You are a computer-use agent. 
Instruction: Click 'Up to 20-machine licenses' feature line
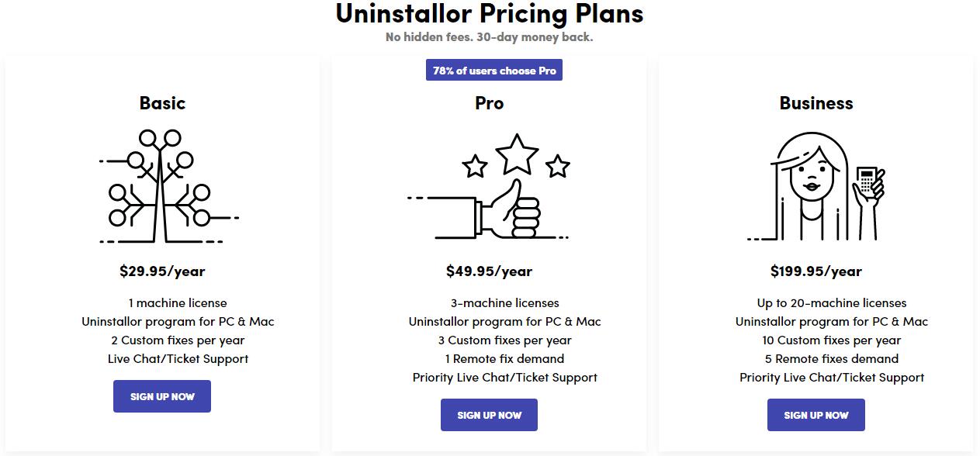(832, 303)
